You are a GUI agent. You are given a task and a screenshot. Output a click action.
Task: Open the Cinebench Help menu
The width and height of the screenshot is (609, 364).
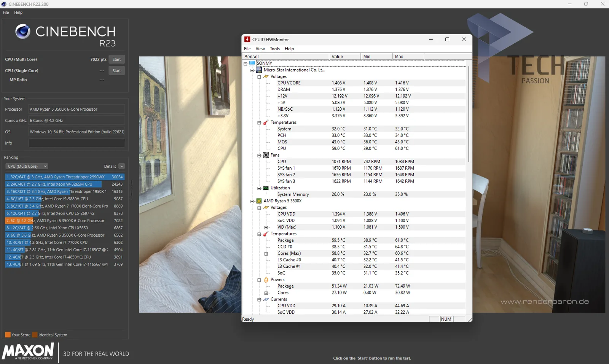coord(18,13)
